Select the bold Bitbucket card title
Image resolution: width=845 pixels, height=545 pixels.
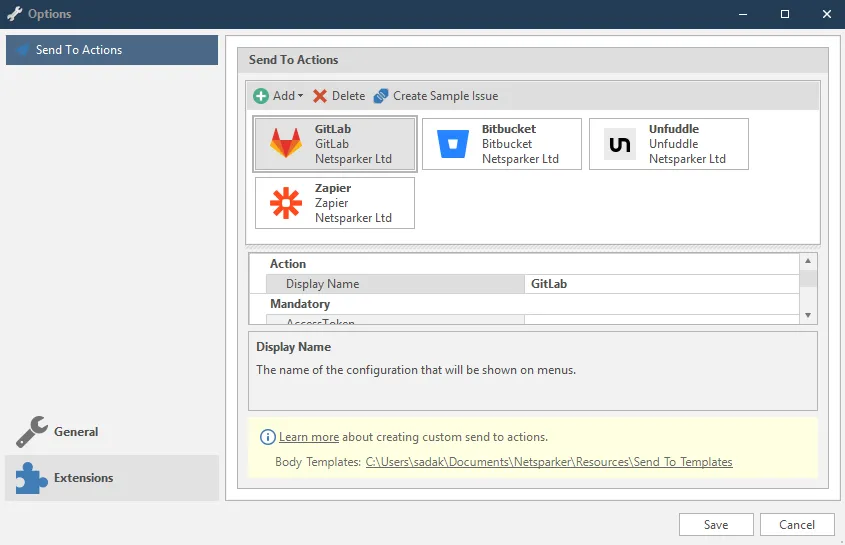[x=509, y=129]
